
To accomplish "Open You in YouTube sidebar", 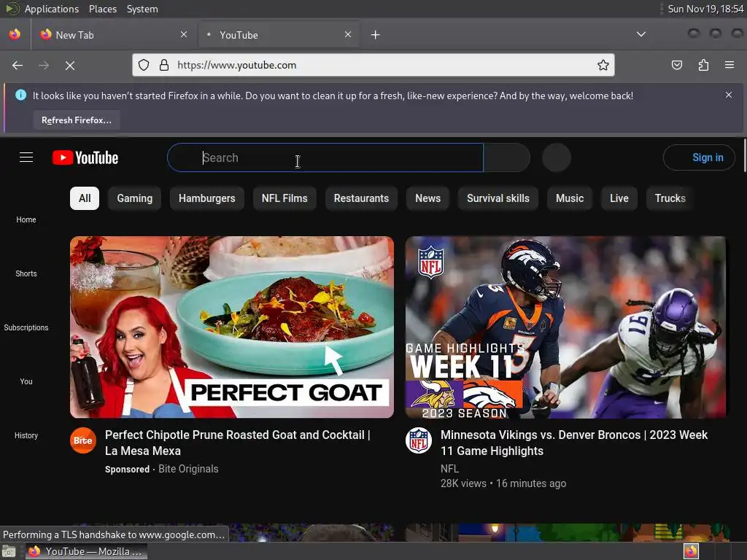I will [x=26, y=381].
